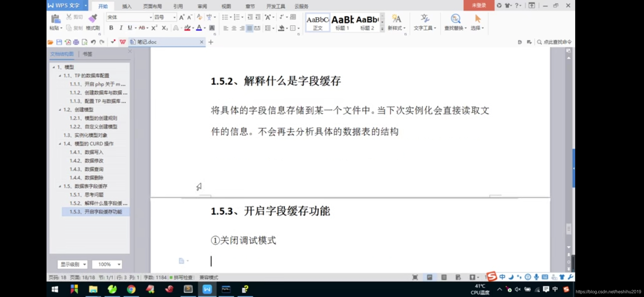Image resolution: width=644 pixels, height=297 pixels.
Task: Open the 视图 ribbon tab
Action: tap(226, 6)
